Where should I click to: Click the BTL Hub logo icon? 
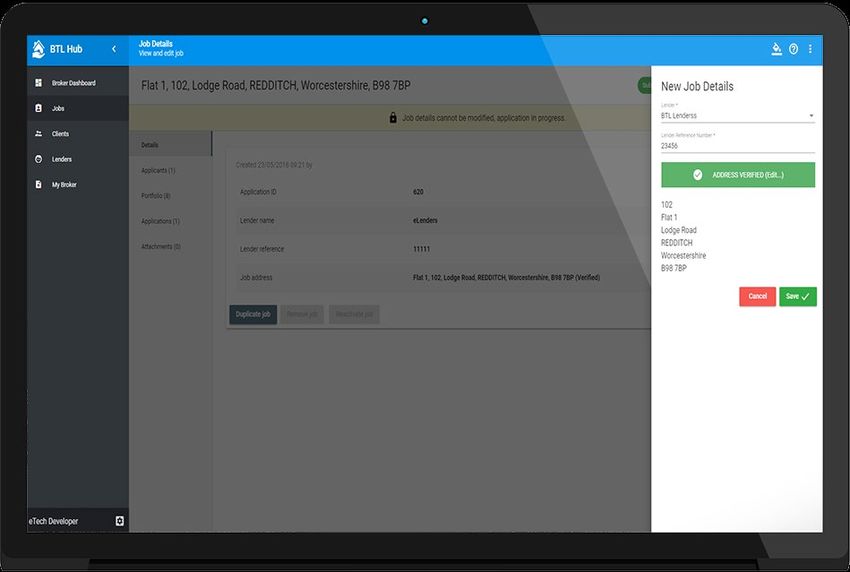[38, 49]
